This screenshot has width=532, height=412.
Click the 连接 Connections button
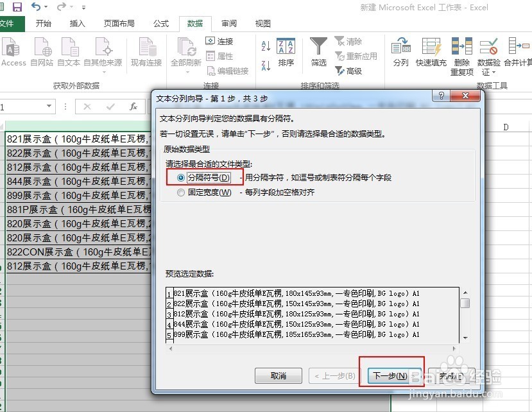click(219, 42)
